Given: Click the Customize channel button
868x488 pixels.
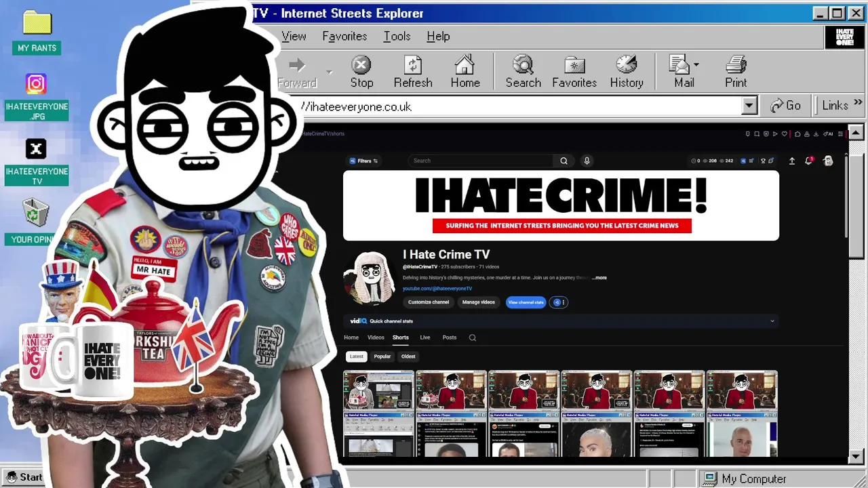Looking at the screenshot, I should [x=429, y=302].
